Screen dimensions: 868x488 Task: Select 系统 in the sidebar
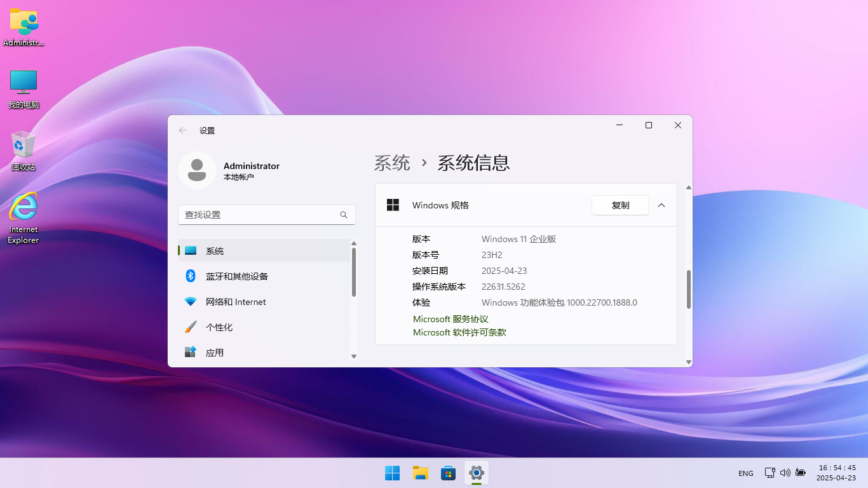coord(264,251)
